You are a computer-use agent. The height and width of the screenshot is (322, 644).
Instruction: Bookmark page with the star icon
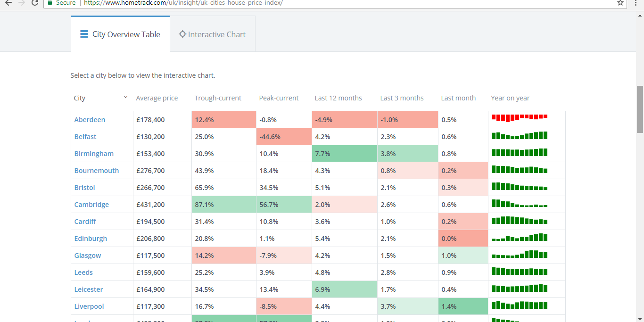(x=620, y=3)
